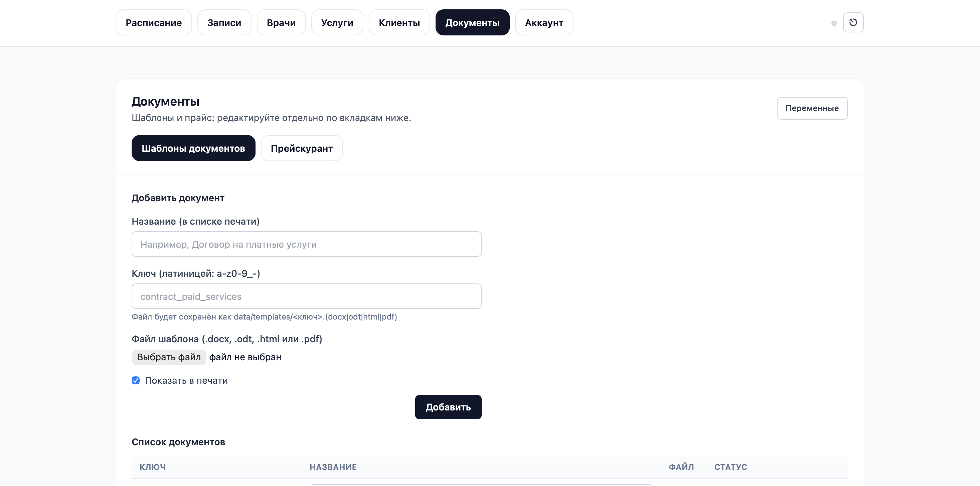Screen dimensions: 980x486
Task: Open the "Аккаунт" tab
Action: click(544, 22)
